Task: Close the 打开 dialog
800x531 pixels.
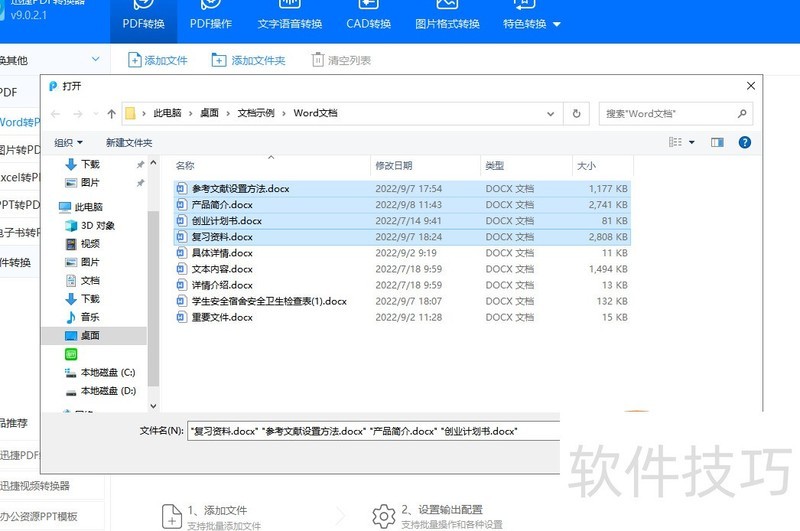Action: coord(751,86)
